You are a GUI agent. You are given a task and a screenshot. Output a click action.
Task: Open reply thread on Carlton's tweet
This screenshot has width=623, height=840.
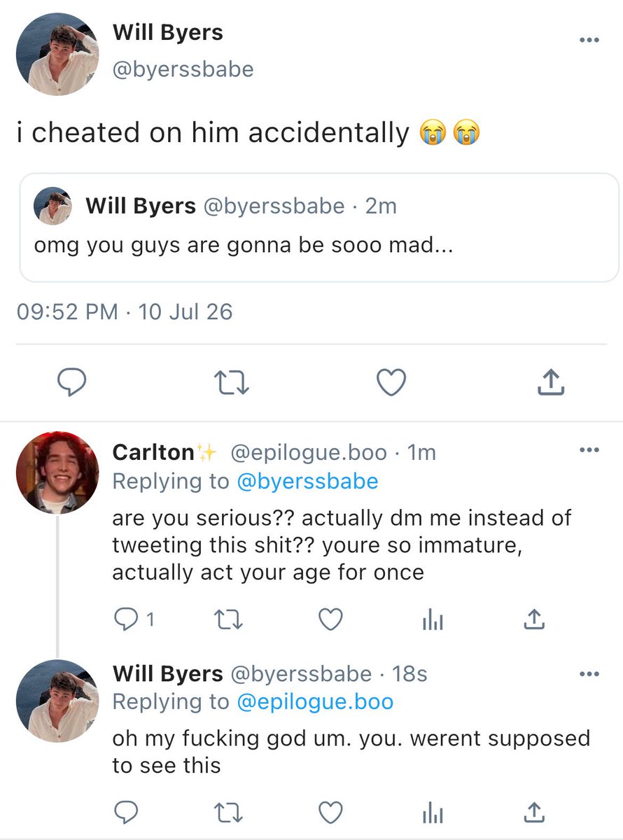pos(134,619)
